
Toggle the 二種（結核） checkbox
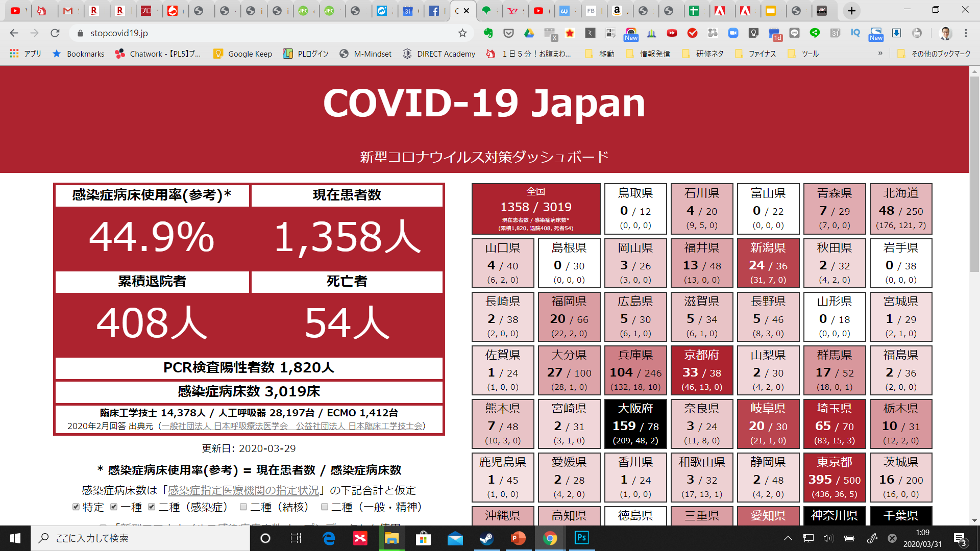[x=243, y=507]
